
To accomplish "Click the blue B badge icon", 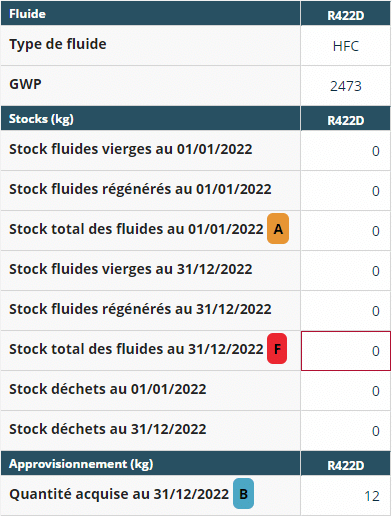I will (243, 494).
